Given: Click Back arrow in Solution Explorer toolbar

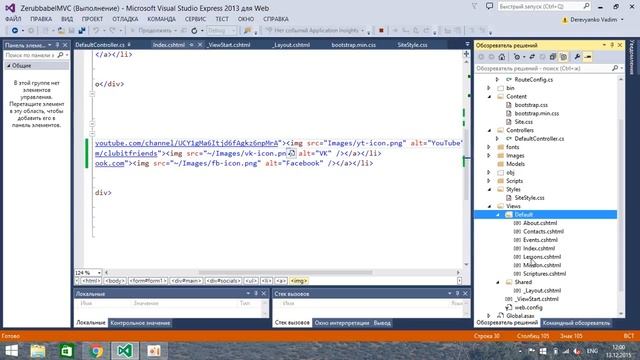Looking at the screenshot, I should pos(481,57).
